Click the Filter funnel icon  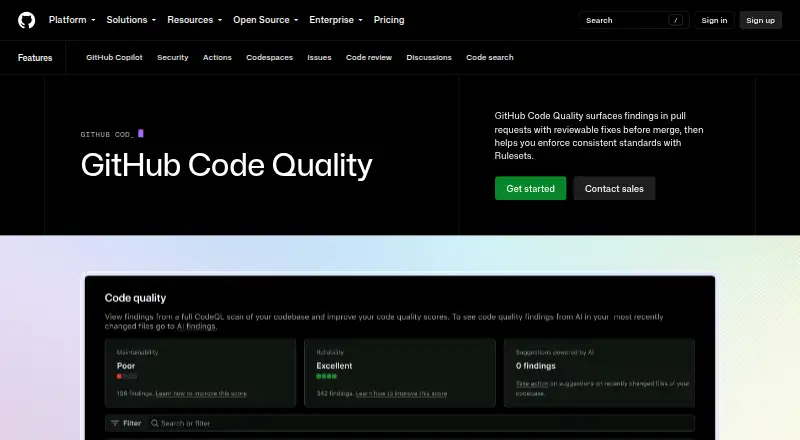[115, 423]
